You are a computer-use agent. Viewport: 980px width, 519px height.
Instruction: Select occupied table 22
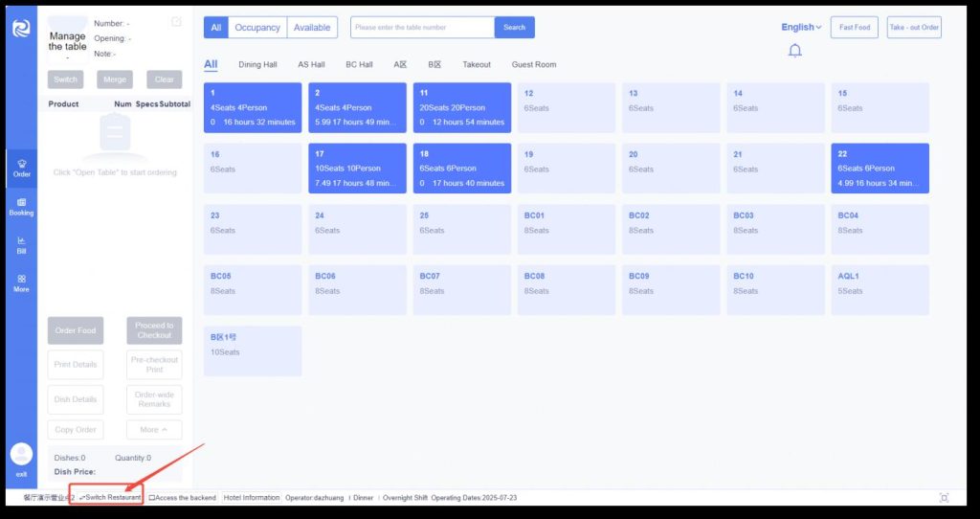click(x=880, y=169)
